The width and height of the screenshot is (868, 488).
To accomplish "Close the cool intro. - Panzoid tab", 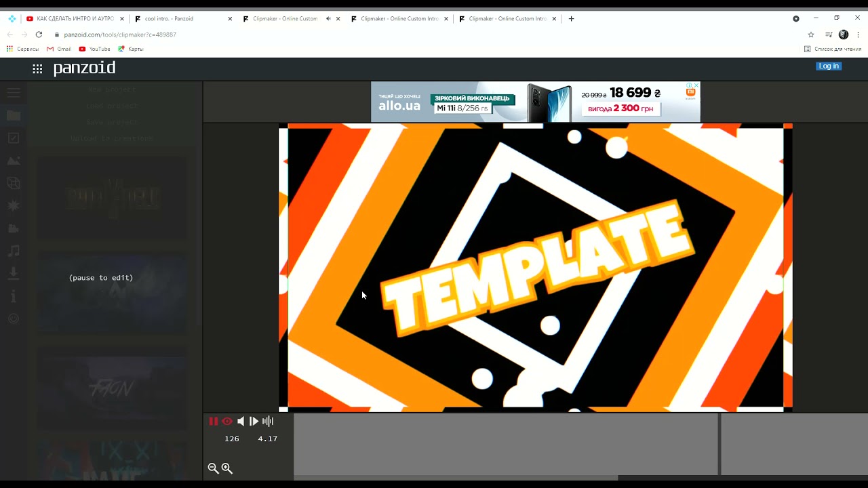I will 230,19.
